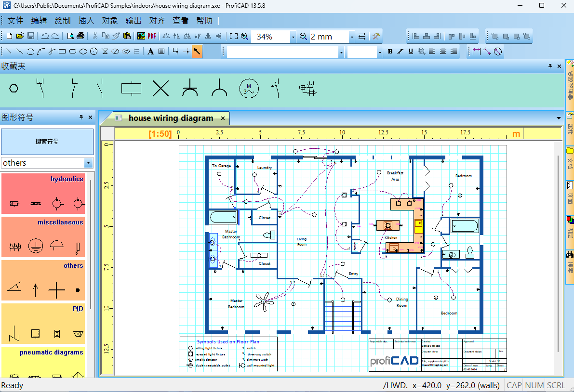This screenshot has height=392, width=574.
Task: Select the ellipse drawing tool
Action: point(83,52)
